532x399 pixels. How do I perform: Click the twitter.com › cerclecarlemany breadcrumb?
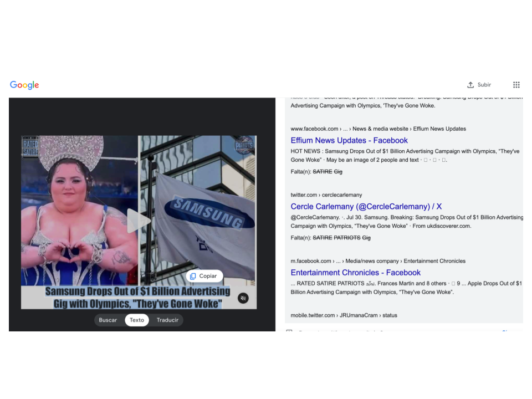(x=326, y=195)
